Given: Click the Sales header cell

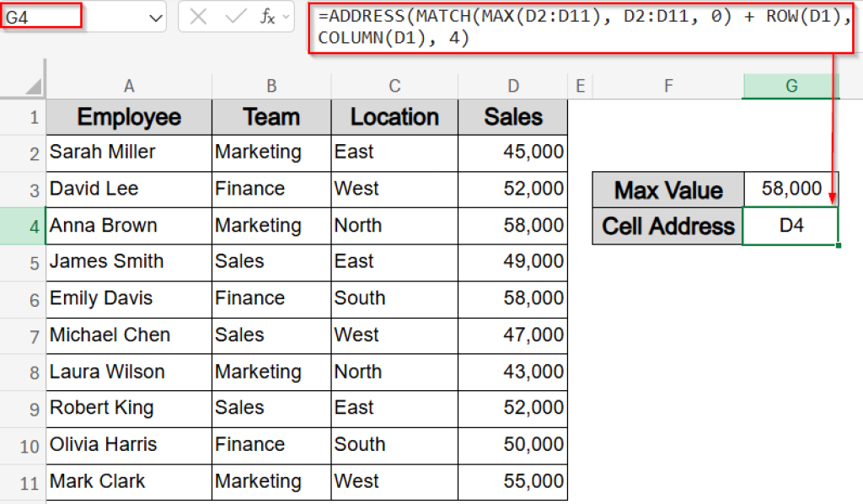Looking at the screenshot, I should point(513,117).
